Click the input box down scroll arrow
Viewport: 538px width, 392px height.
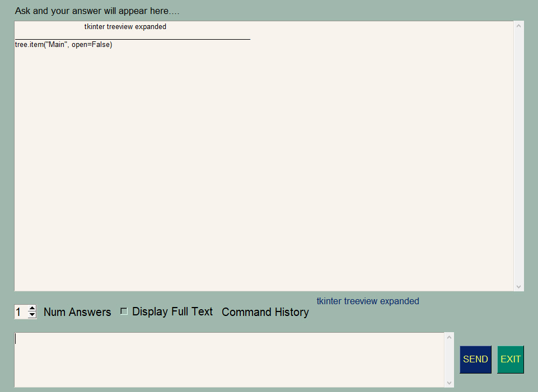[x=449, y=382]
